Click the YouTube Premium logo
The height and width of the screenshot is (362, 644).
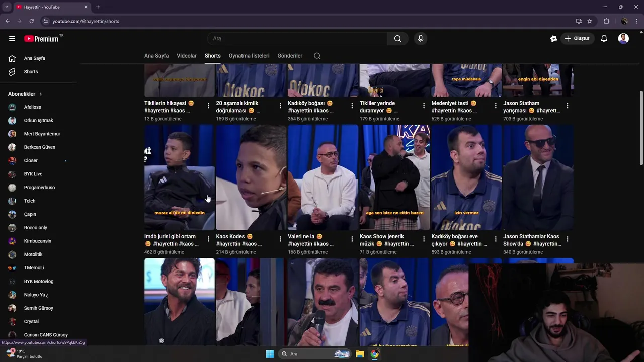point(42,39)
